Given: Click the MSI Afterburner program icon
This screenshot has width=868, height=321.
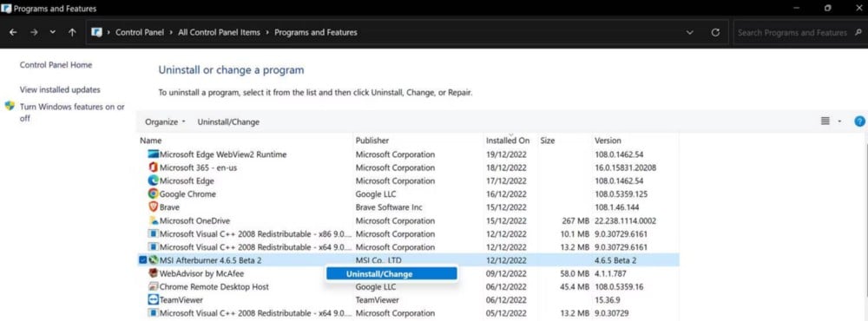Looking at the screenshot, I should click(154, 260).
